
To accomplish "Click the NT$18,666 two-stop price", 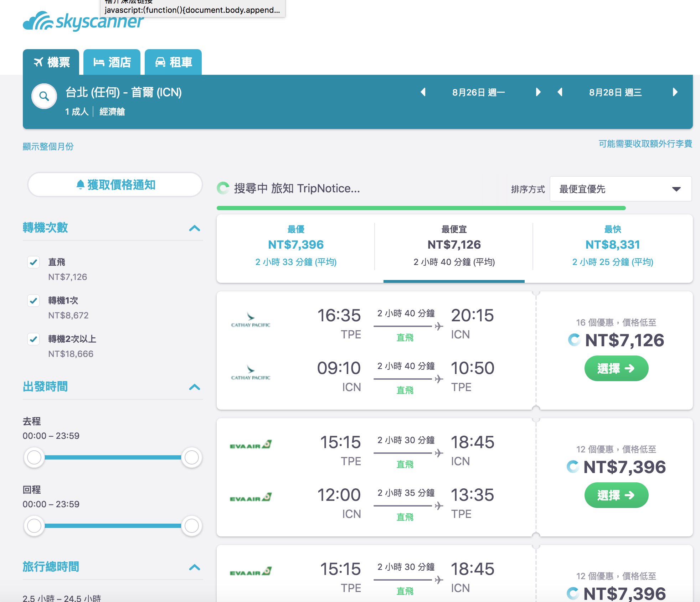I will [71, 354].
